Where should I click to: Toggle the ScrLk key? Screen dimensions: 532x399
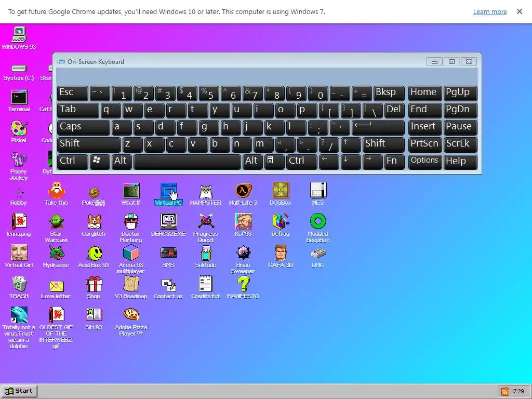pyautogui.click(x=460, y=144)
